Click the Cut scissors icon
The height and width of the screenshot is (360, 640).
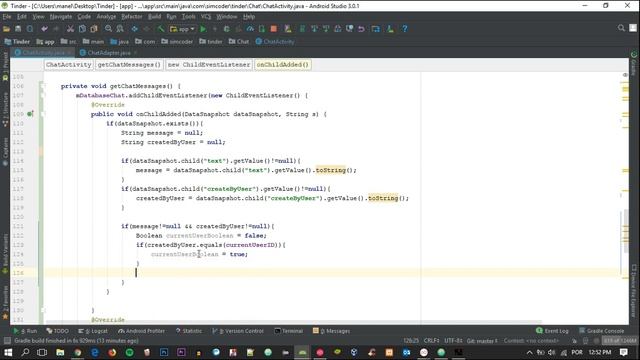click(70, 29)
